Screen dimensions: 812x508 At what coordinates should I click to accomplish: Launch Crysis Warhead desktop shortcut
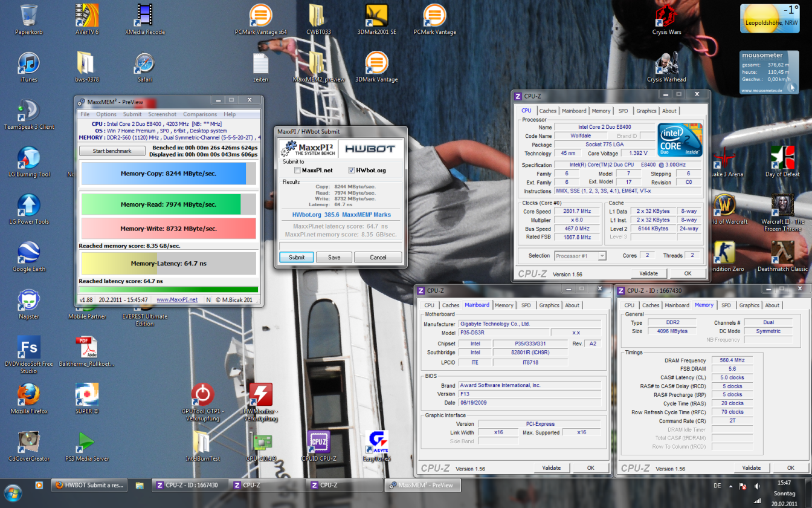[666, 67]
